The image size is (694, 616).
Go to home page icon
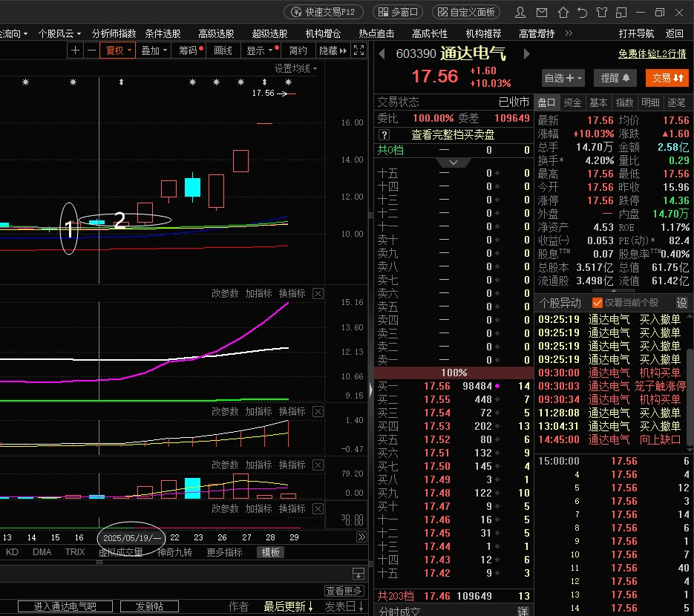[563, 13]
